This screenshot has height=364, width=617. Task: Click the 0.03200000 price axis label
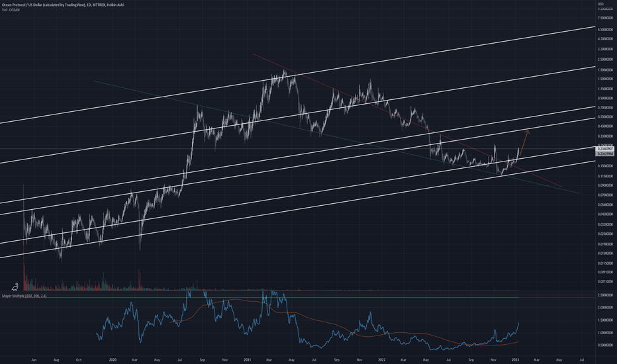coord(605,225)
